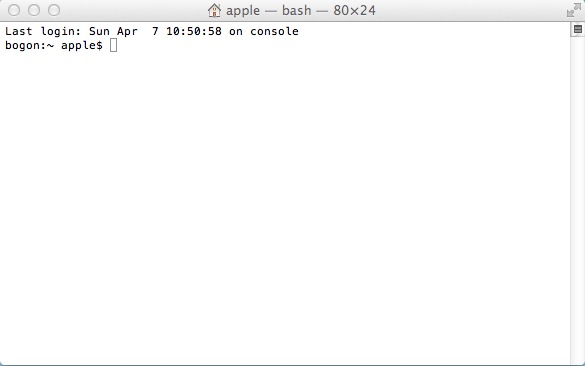Close the Terminal window with leftmost circle
Viewport: 585px width, 366px height.
14,10
